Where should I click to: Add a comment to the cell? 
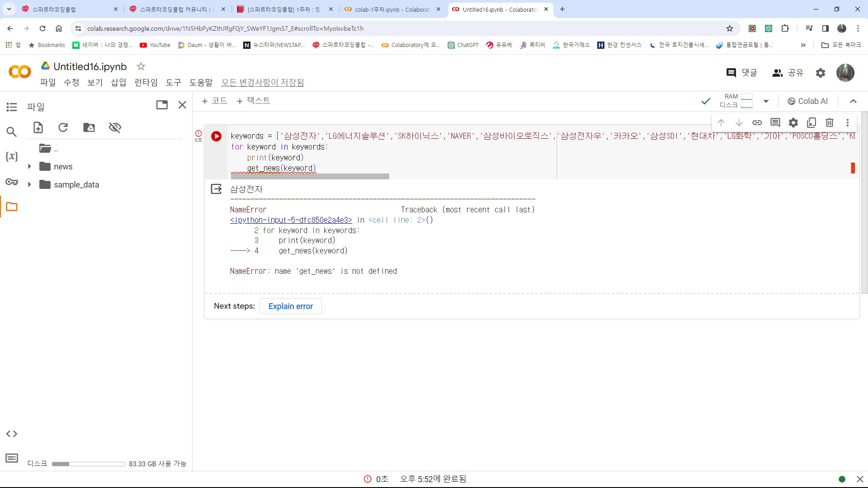[x=775, y=122]
